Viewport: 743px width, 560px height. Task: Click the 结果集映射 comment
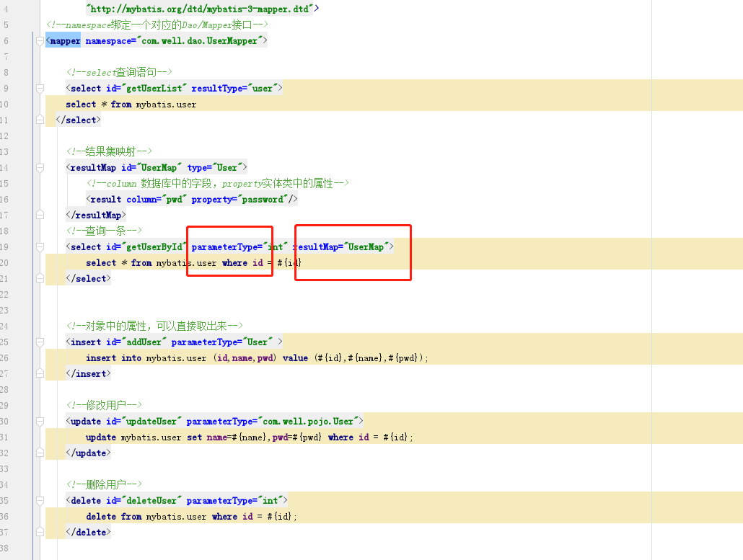(109, 151)
